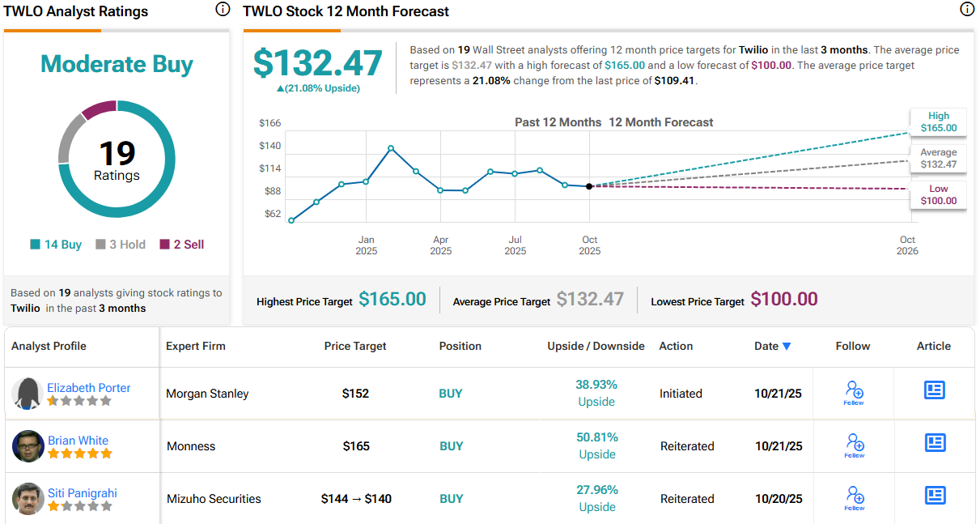Sort table by Date arrow
Image resolution: width=980 pixels, height=524 pixels.
[x=787, y=347]
